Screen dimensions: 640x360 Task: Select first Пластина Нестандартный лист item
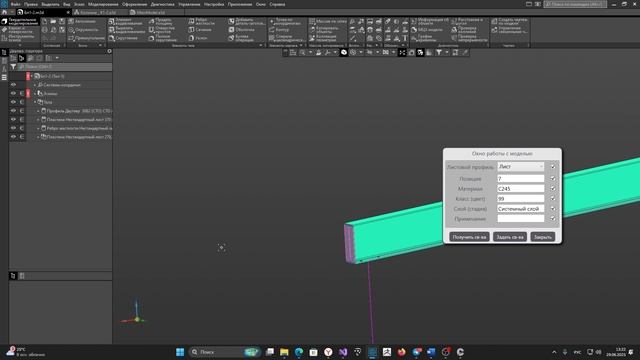(76, 120)
